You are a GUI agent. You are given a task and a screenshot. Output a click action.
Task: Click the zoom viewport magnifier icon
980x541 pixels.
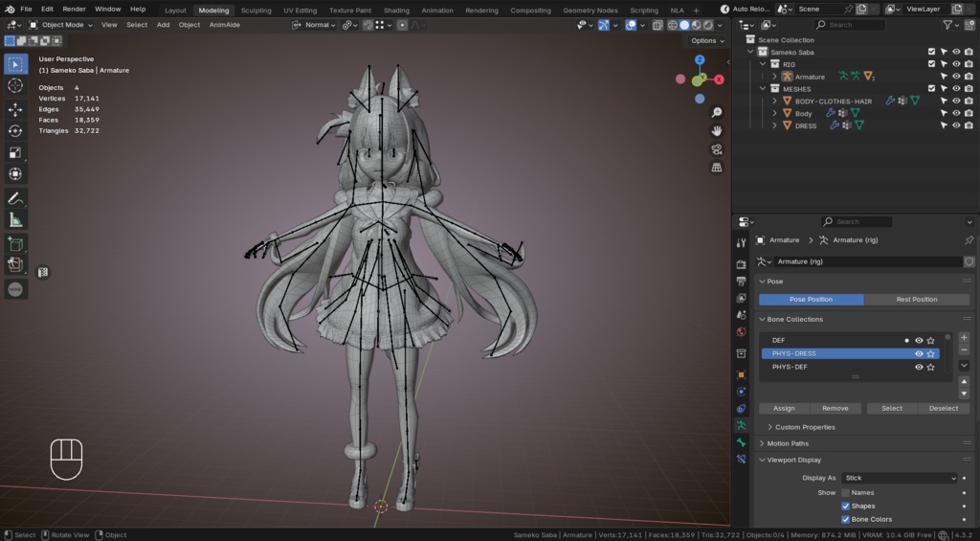tap(717, 112)
